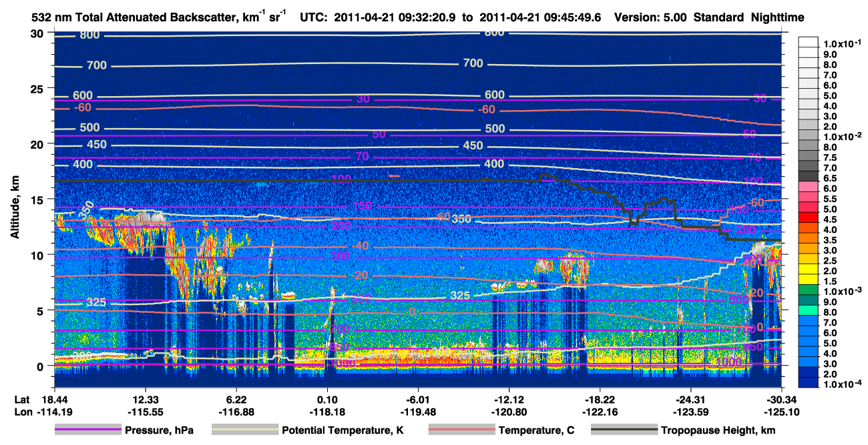Click the latitude value '-18.22'
This screenshot has height=445, width=868.
click(600, 400)
